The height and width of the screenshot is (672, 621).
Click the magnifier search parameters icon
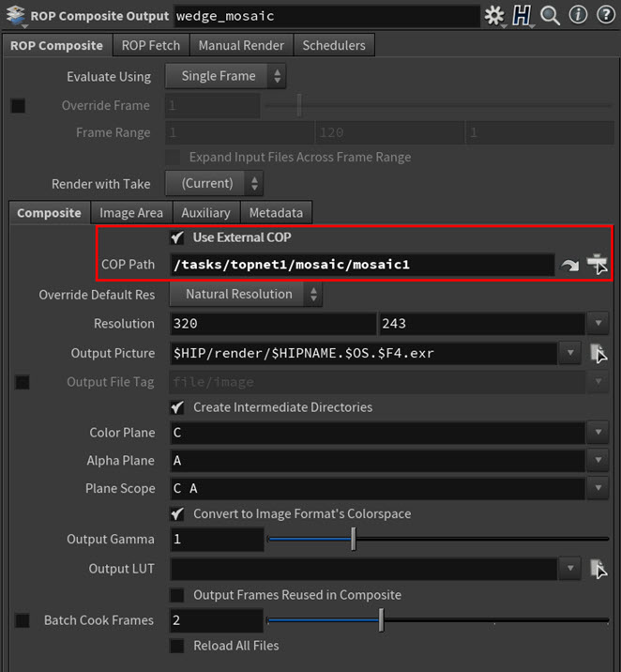tap(550, 16)
